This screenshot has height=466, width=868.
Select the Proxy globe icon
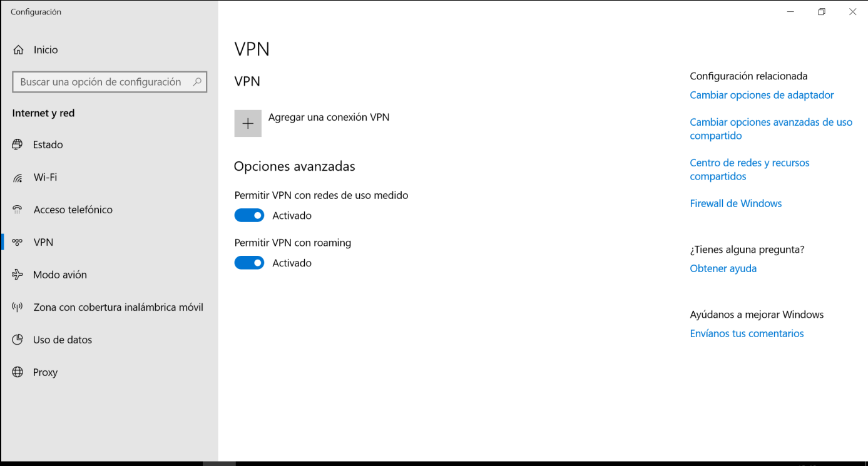18,372
